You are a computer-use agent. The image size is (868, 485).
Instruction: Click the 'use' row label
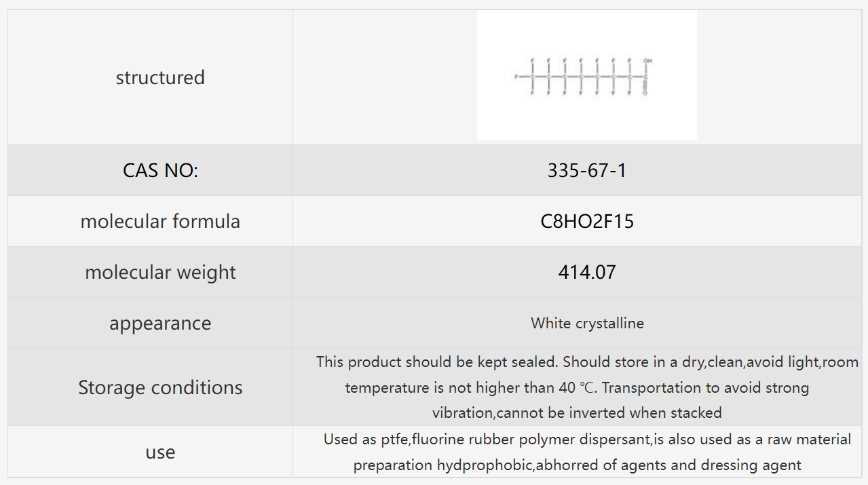(160, 452)
